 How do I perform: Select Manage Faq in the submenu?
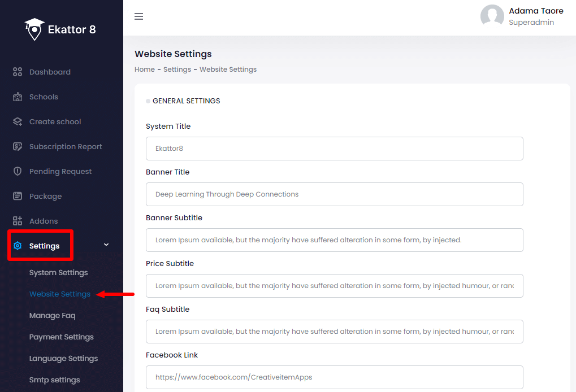[x=52, y=315]
